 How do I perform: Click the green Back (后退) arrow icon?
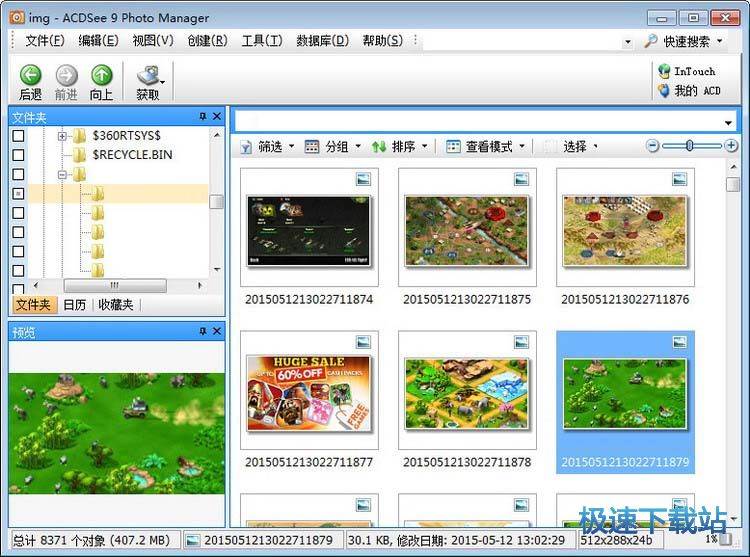point(30,76)
